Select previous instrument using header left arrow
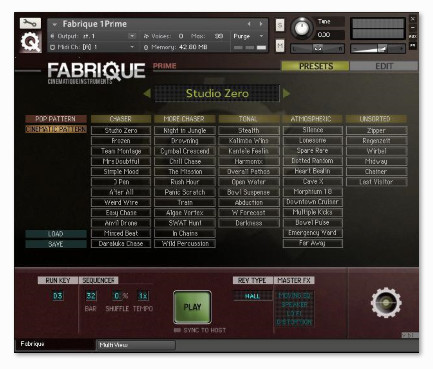Image resolution: width=433 pixels, height=369 pixels. [x=249, y=24]
